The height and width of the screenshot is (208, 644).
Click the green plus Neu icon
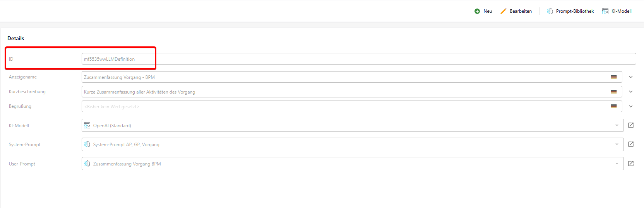point(477,11)
